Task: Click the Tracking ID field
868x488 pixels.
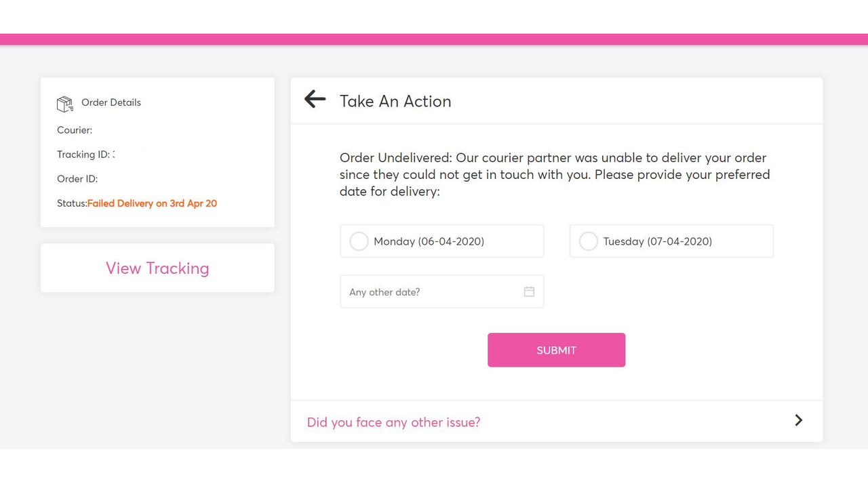Action: pos(85,154)
